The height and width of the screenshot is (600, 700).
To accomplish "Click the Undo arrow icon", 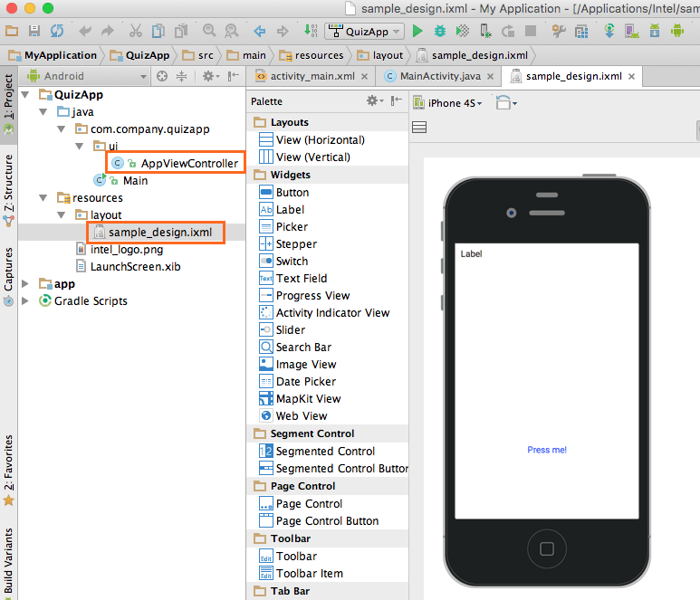I will click(x=85, y=31).
